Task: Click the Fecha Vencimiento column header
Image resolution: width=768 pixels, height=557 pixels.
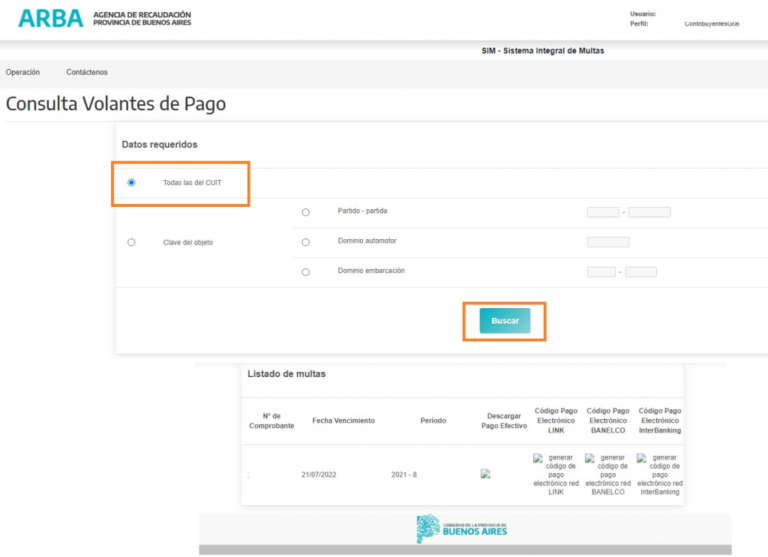Action: pyautogui.click(x=343, y=420)
